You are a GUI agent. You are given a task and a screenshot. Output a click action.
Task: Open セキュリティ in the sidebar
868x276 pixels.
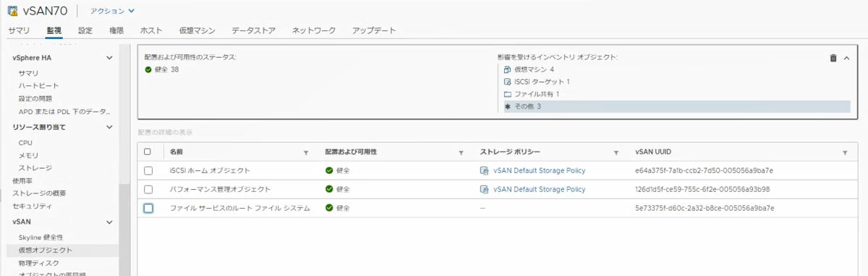(x=33, y=206)
